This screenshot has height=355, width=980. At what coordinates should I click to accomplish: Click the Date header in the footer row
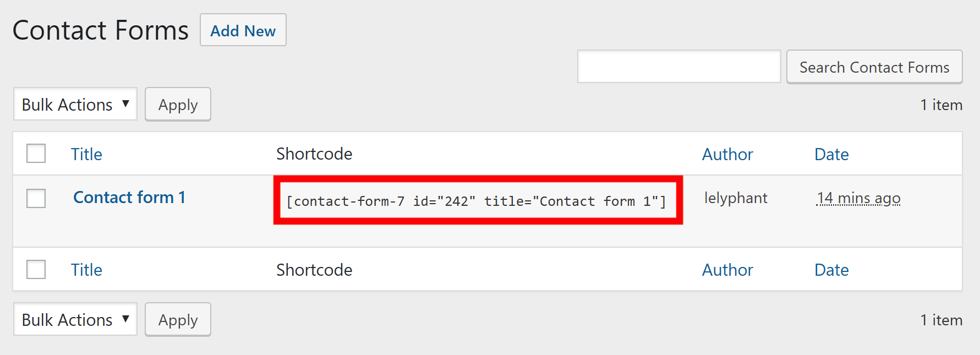coord(831,270)
